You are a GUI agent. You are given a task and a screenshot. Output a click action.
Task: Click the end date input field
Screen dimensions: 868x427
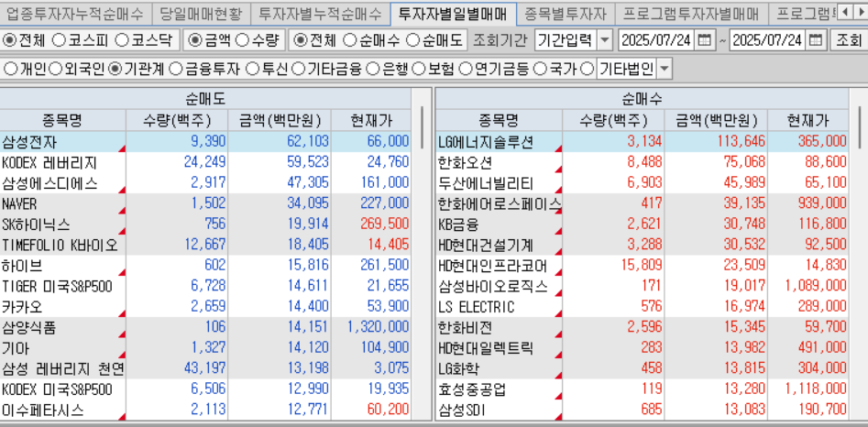coord(768,40)
